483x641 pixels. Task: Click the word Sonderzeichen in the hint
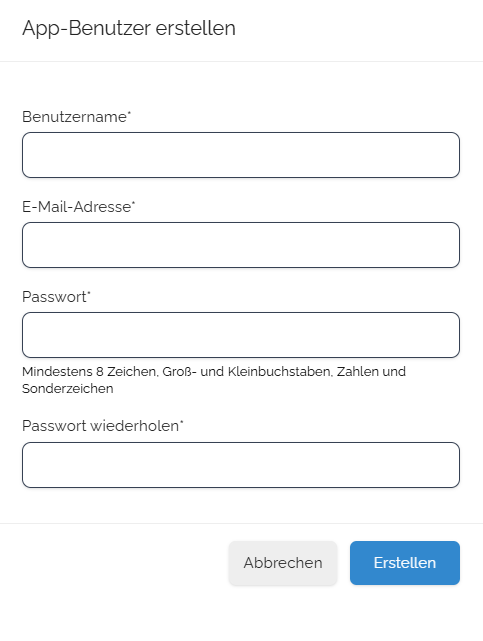pos(67,388)
